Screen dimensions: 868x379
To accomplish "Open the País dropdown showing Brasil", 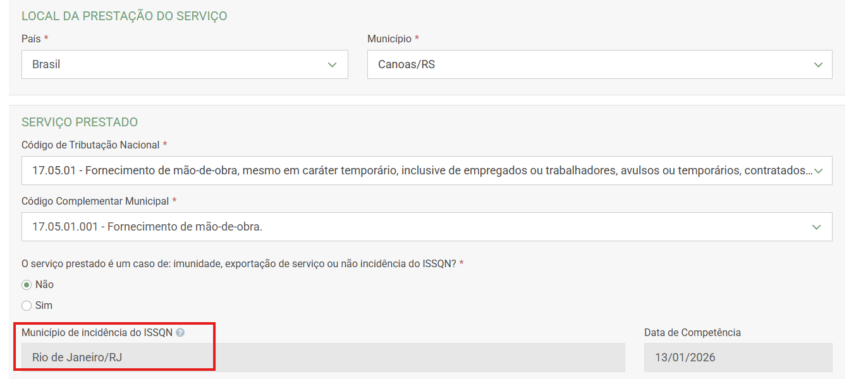I will tap(177, 64).
